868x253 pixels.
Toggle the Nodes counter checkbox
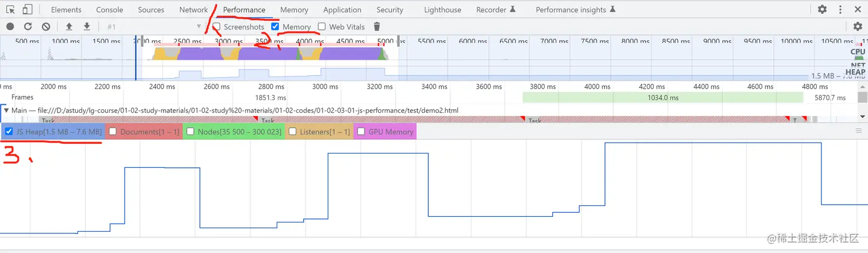(x=191, y=132)
